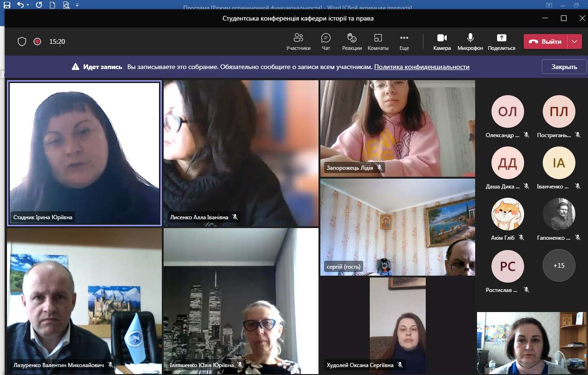This screenshot has height=375, width=588.
Task: Undo the last action in Word
Action: 21,5
